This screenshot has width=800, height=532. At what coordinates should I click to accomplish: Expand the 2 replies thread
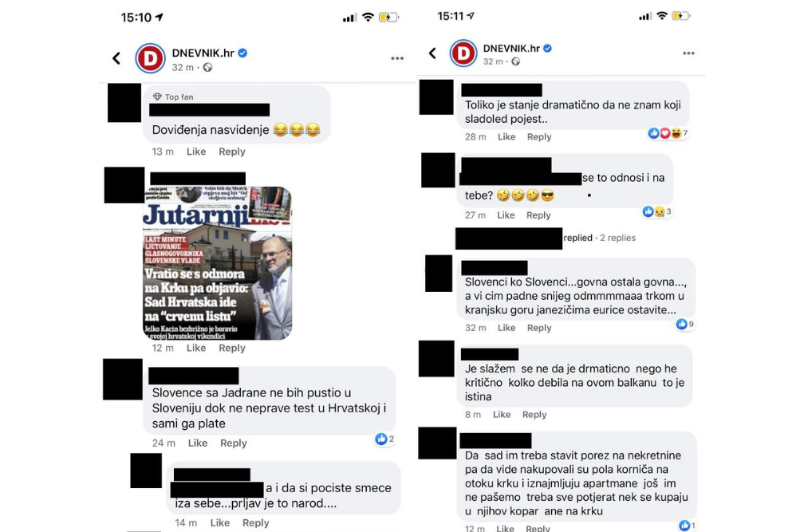(617, 238)
